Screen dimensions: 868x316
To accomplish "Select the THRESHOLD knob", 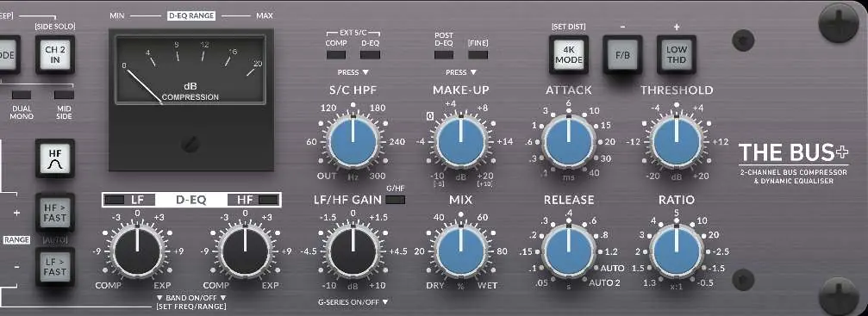I will pyautogui.click(x=676, y=142).
